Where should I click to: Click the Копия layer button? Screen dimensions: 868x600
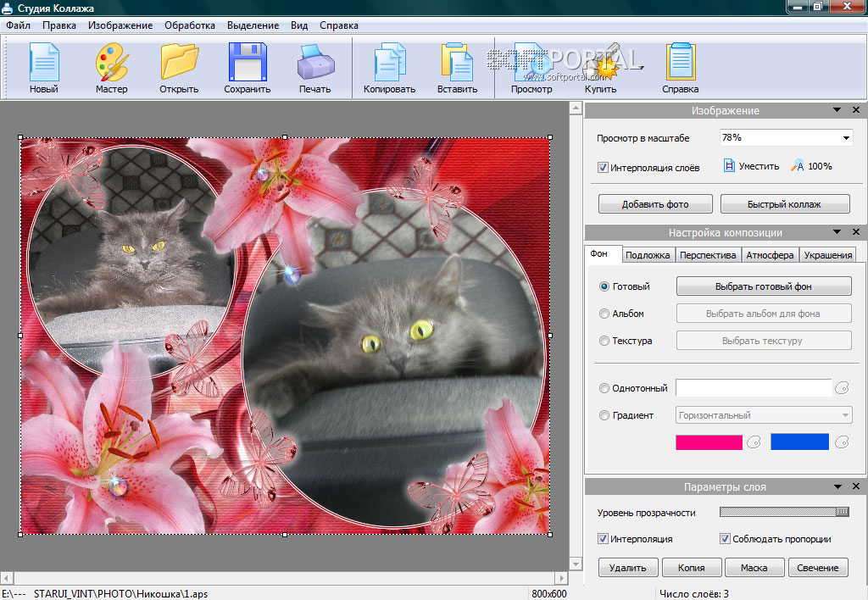tap(692, 567)
